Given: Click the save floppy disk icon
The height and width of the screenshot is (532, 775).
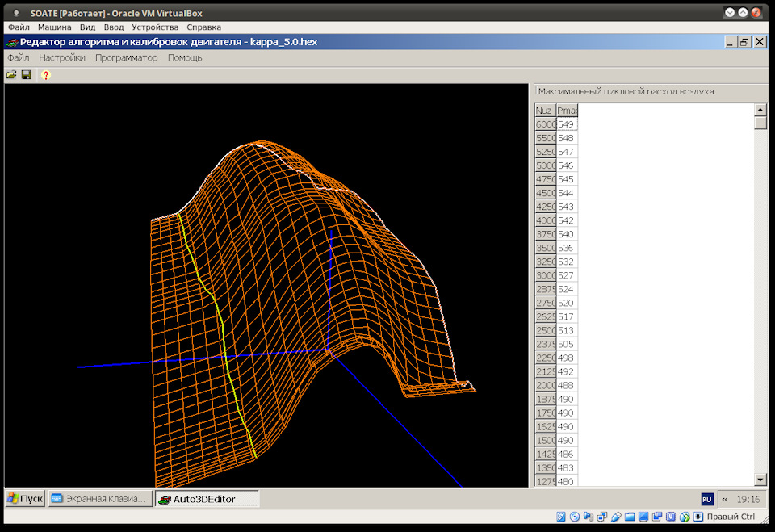Looking at the screenshot, I should point(26,75).
